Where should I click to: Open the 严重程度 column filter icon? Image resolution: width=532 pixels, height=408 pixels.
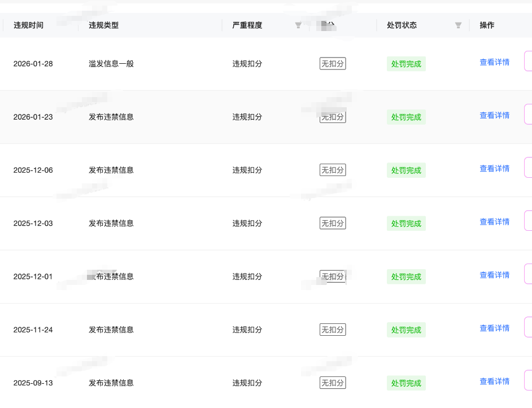tap(298, 25)
